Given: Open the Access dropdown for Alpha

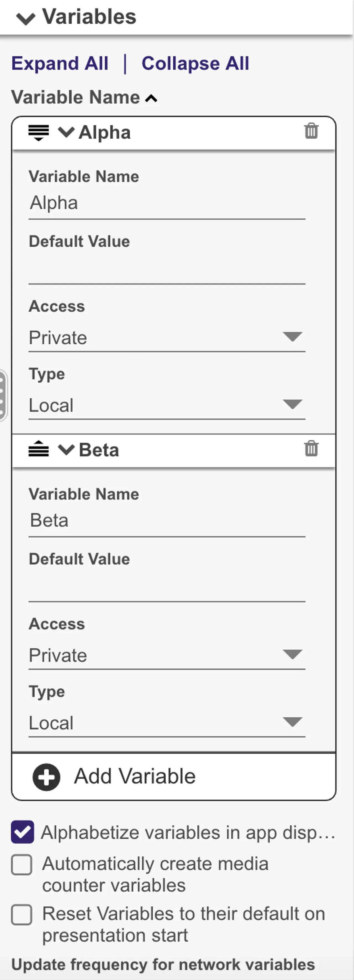Looking at the screenshot, I should click(x=167, y=338).
